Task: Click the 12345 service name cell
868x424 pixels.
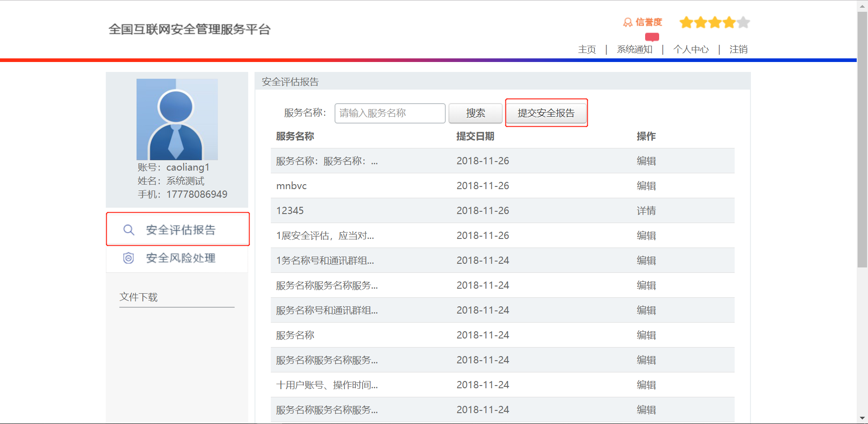Action: click(x=290, y=211)
